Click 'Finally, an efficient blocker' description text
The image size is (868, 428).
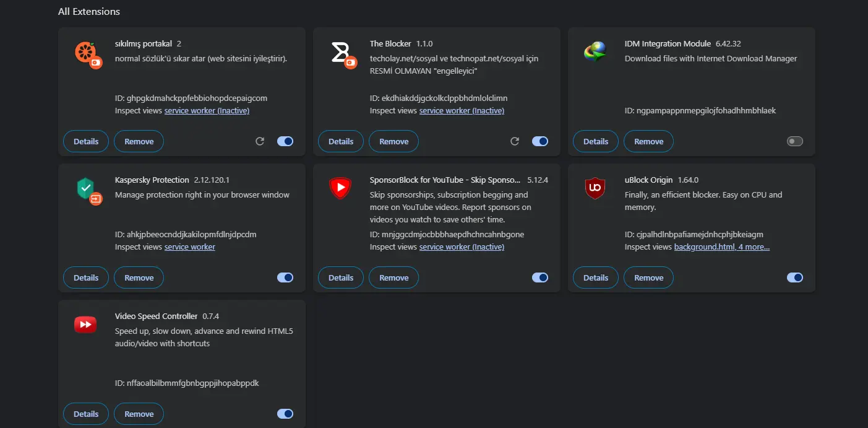click(x=703, y=201)
